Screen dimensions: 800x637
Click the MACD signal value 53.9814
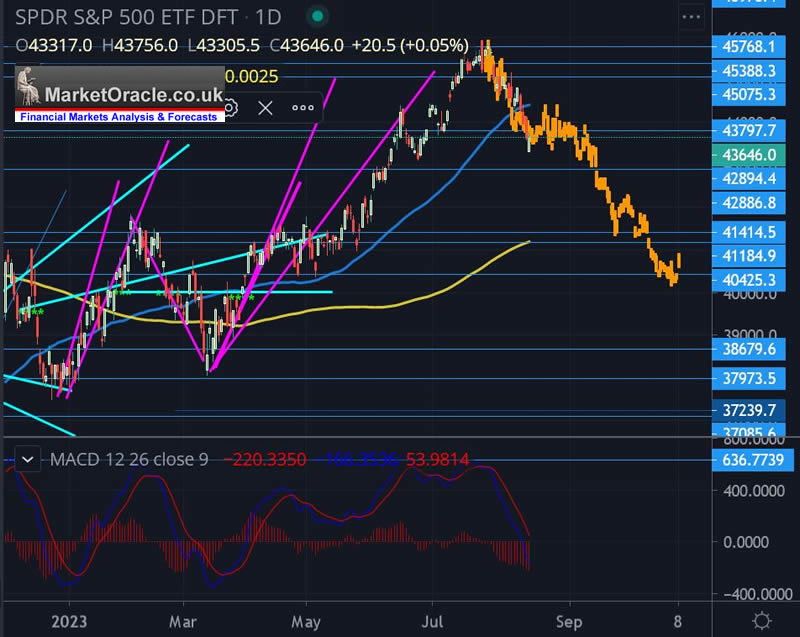[x=437, y=460]
